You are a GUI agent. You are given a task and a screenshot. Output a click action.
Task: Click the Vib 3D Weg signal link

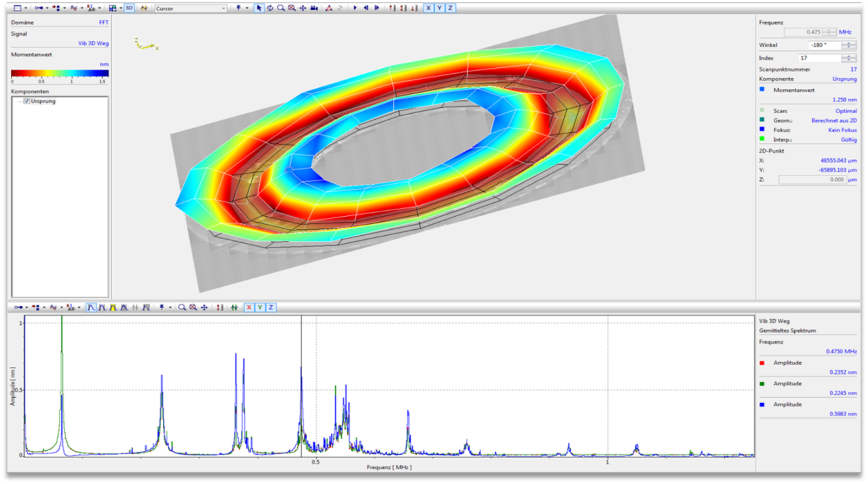click(93, 43)
